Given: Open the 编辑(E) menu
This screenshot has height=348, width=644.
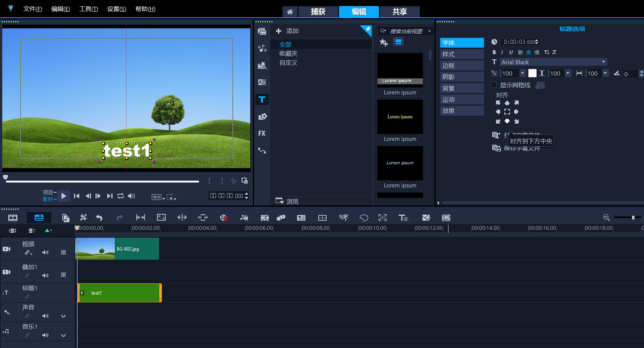Looking at the screenshot, I should (60, 9).
